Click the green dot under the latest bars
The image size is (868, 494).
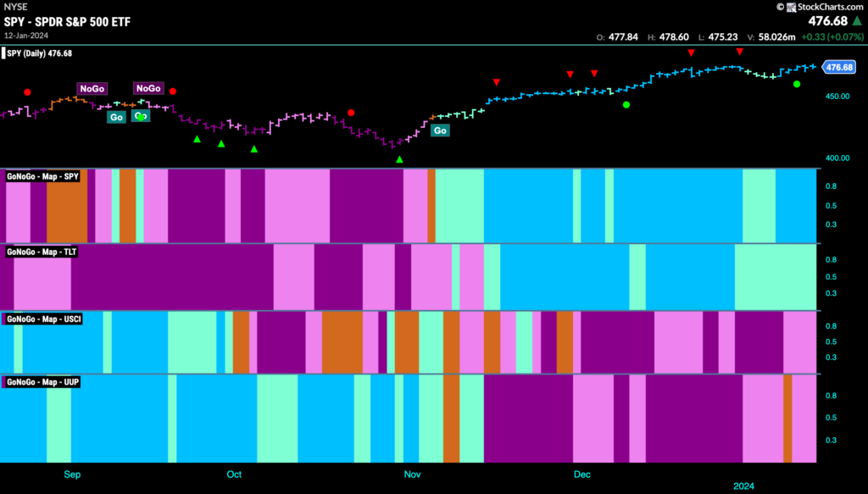(797, 84)
